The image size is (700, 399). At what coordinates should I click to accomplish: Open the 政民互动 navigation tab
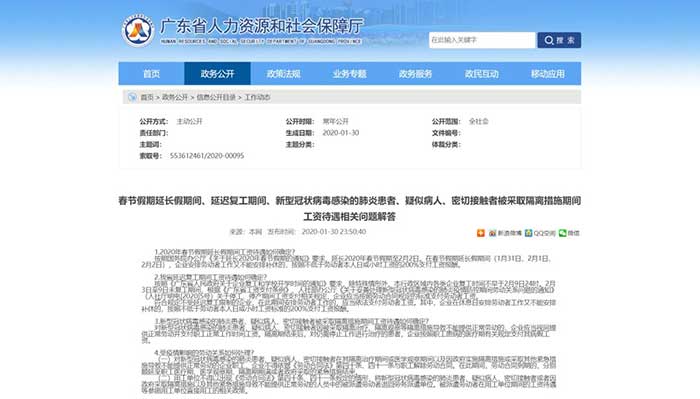(482, 74)
